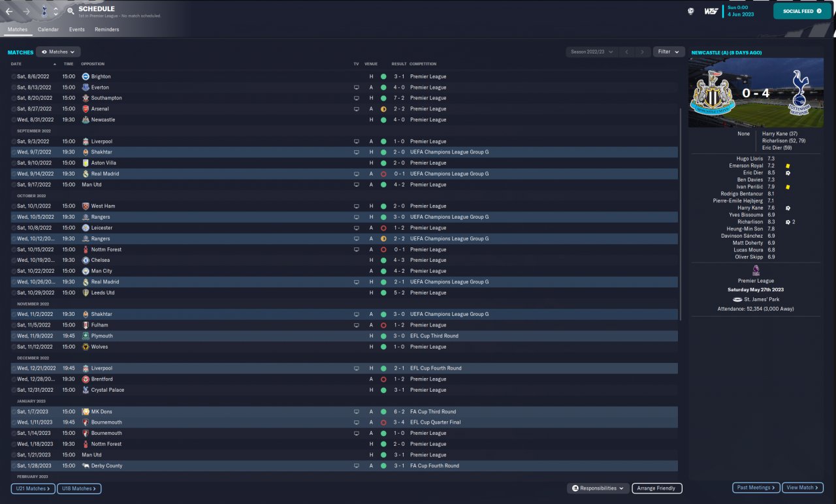Go to previous season arrow

(x=627, y=52)
